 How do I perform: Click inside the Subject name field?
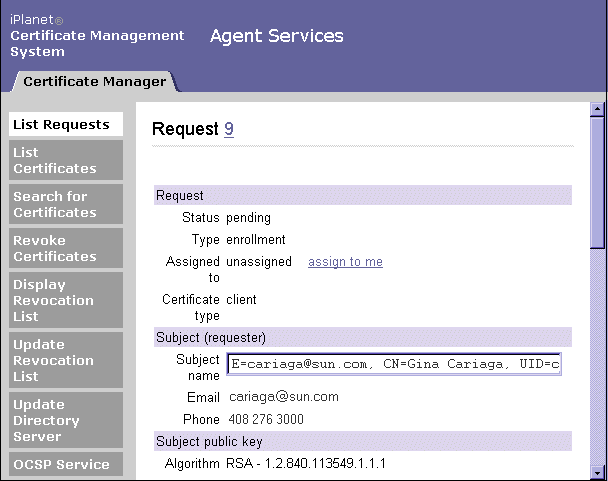coord(394,364)
